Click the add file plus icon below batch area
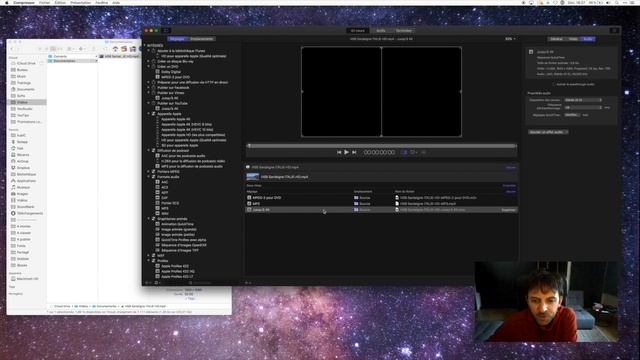 click(x=247, y=282)
